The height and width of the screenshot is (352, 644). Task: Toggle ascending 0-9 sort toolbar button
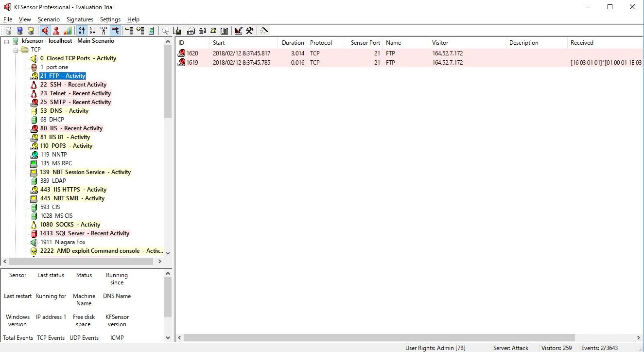pos(82,31)
